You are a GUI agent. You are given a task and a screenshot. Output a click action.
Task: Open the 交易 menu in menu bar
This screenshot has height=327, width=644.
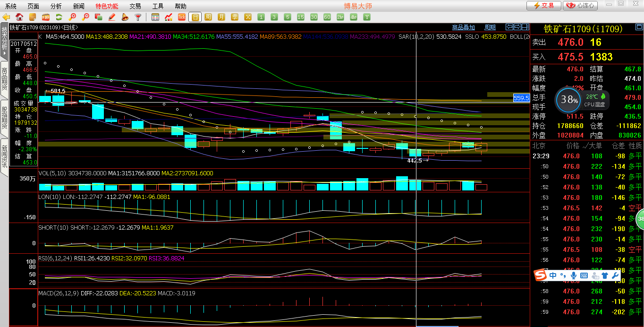coord(136,6)
